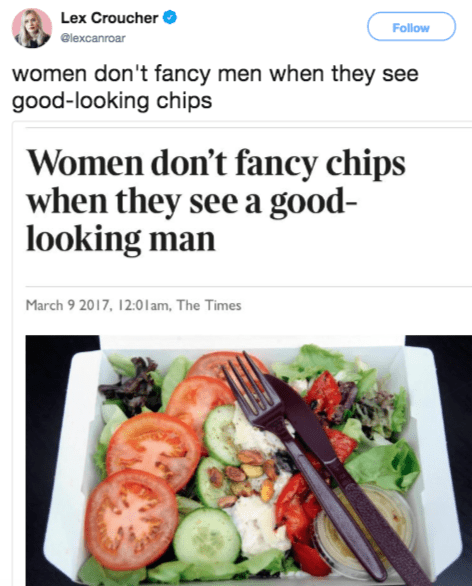This screenshot has width=472, height=586.
Task: Open Lex Croucher's profile picture
Action: click(x=32, y=28)
